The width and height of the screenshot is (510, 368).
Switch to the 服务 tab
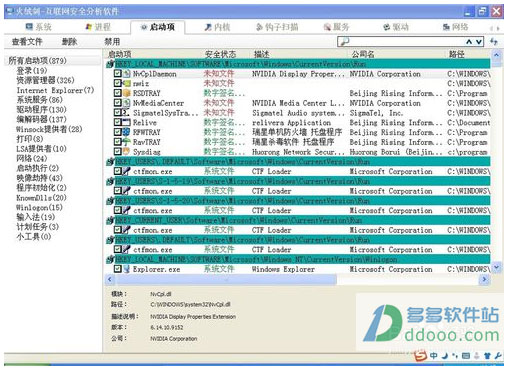[x=337, y=27]
